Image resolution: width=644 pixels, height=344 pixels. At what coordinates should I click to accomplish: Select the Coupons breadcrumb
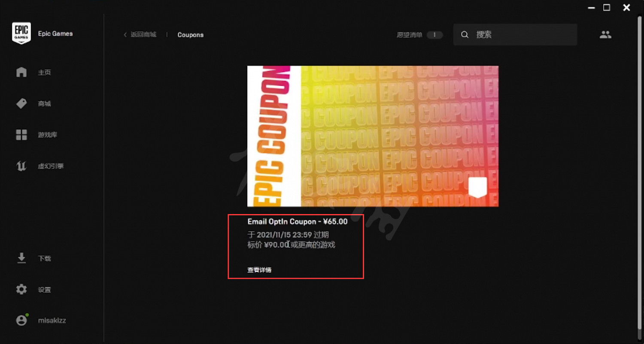(x=190, y=35)
